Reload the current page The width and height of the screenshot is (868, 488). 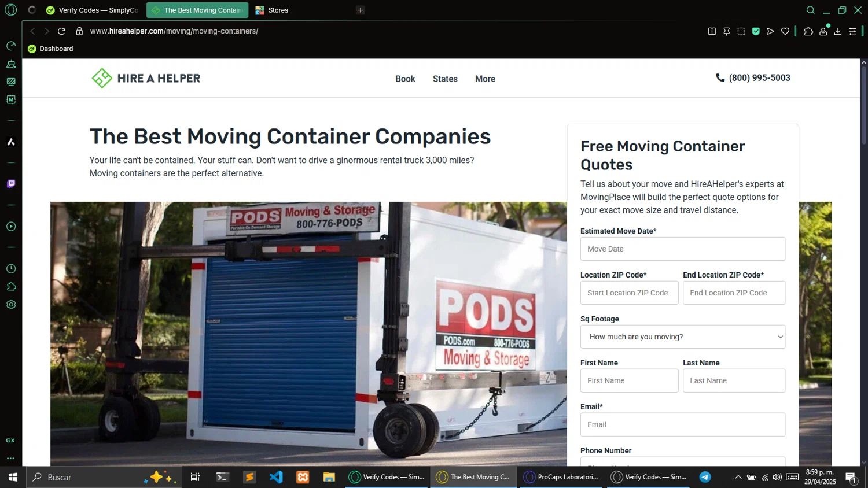point(61,31)
